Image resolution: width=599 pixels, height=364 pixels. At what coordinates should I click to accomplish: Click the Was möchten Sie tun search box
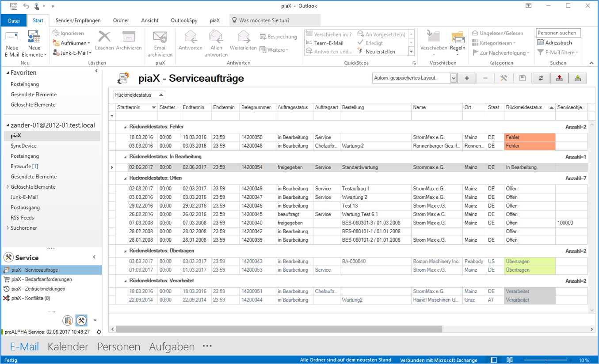point(275,20)
